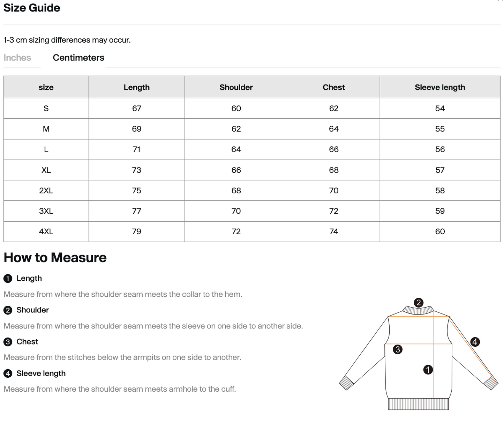Click the ① icon next to Length heading

point(7,278)
